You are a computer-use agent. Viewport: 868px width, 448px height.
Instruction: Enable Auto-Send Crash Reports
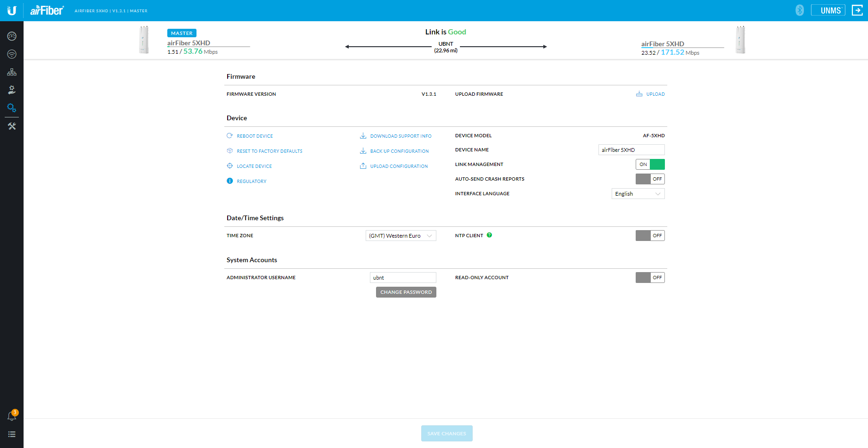click(650, 179)
